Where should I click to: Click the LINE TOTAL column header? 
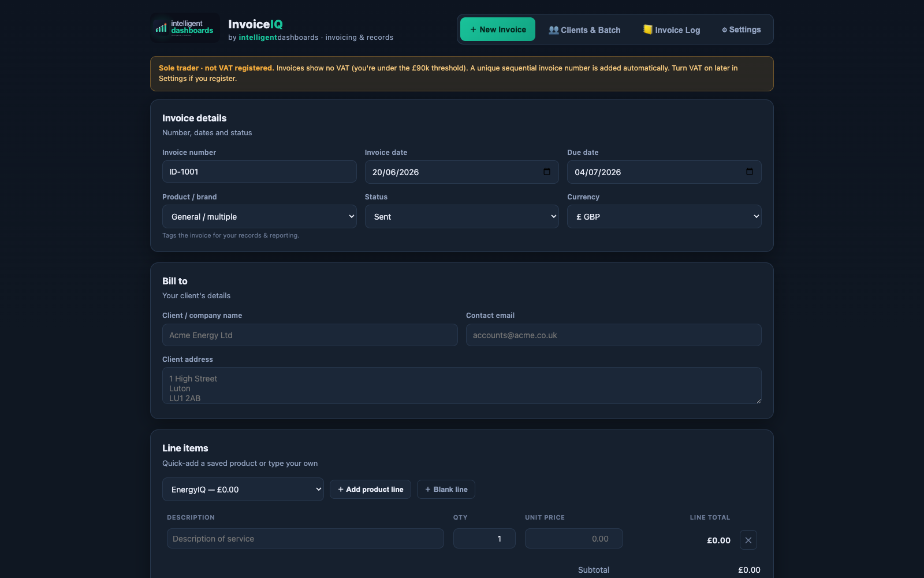click(710, 517)
